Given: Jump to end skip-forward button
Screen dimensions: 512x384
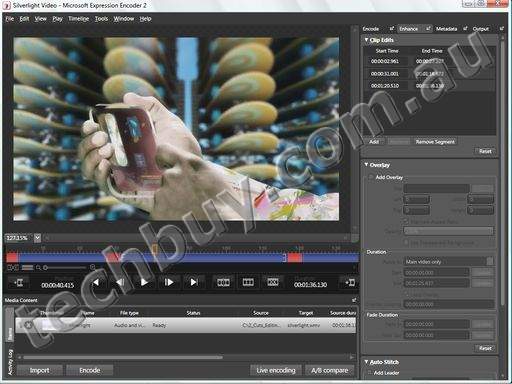Looking at the screenshot, I should tap(194, 283).
